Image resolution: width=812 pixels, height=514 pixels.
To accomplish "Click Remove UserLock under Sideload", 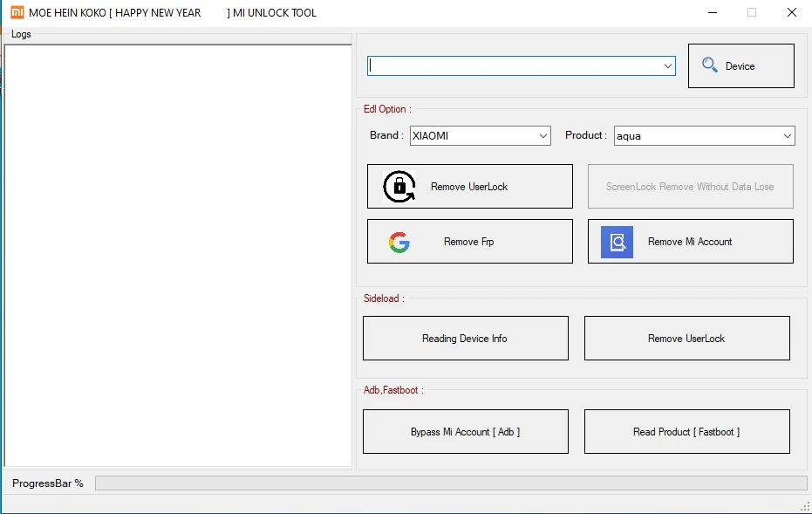I will coord(687,339).
